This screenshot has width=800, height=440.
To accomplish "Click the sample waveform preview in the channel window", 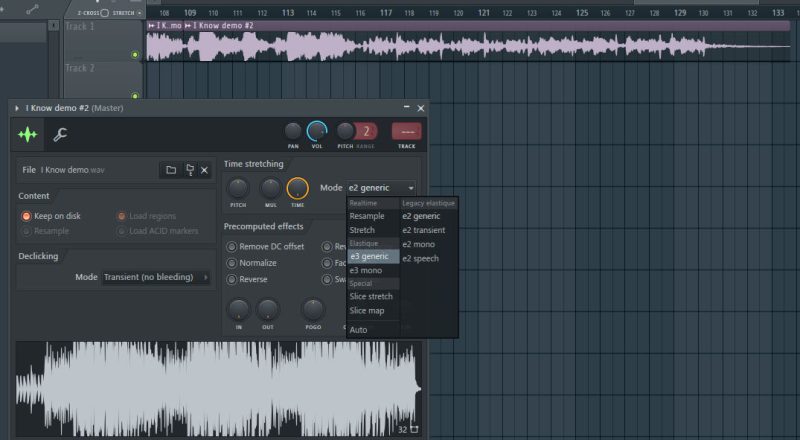I will (218, 389).
